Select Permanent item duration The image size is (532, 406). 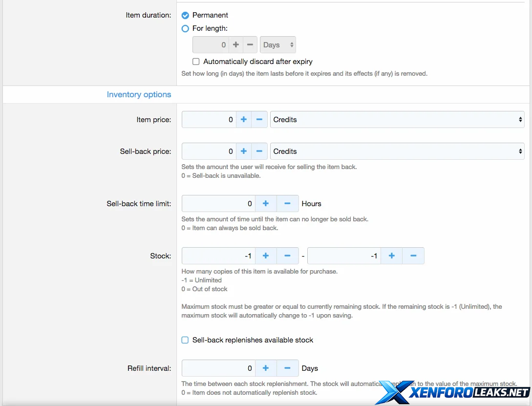pyautogui.click(x=186, y=16)
